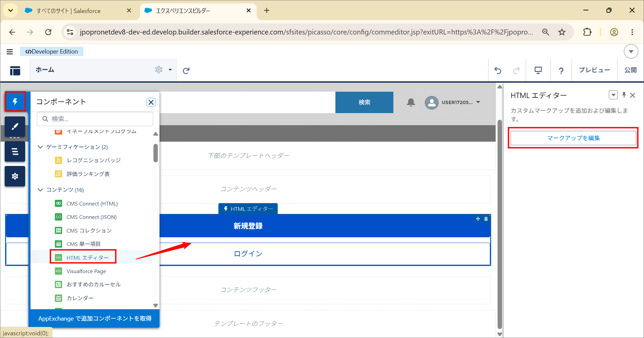Open the desktop view mode icon

click(538, 70)
